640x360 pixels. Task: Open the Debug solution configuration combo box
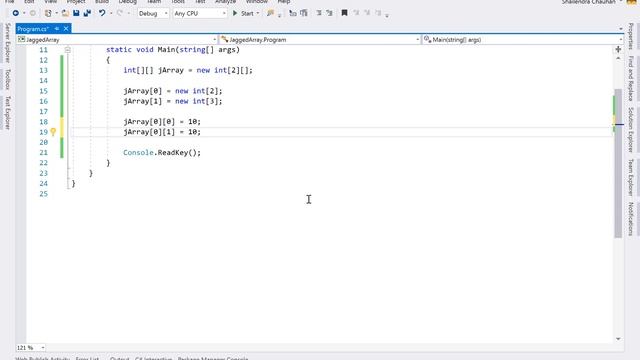[153, 13]
